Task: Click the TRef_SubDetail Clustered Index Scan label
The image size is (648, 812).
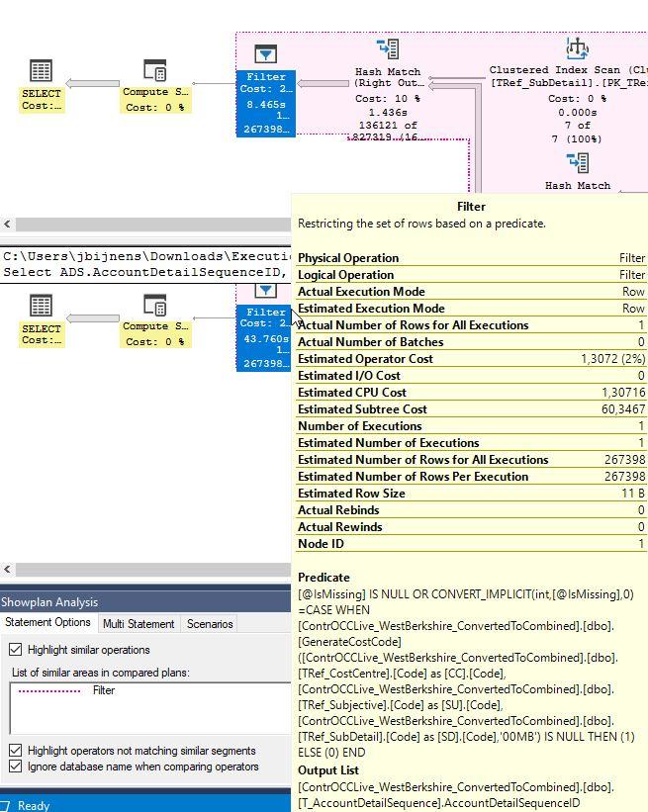Action: click(568, 76)
